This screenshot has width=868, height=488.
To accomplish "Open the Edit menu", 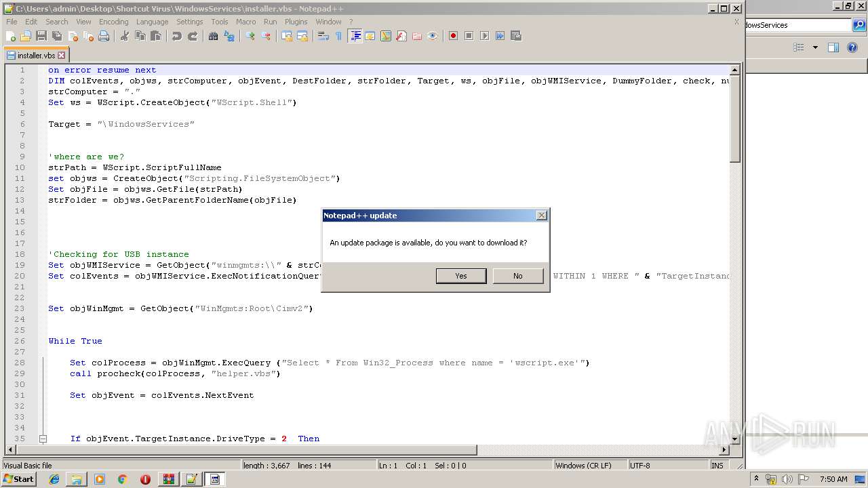I will 31,22.
